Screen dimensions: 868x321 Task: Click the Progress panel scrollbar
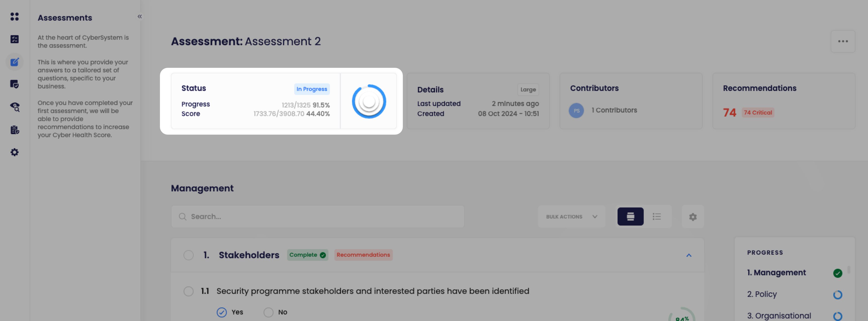coord(848,270)
